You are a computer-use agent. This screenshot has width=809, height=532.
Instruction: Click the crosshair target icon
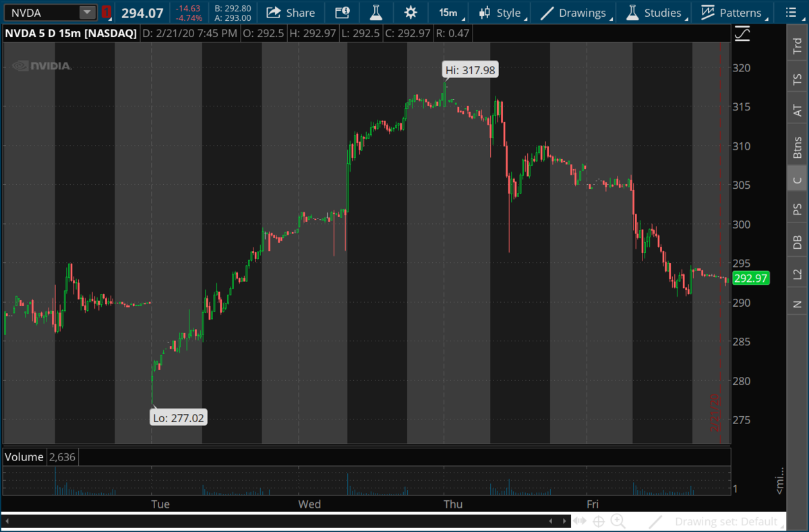click(x=599, y=521)
